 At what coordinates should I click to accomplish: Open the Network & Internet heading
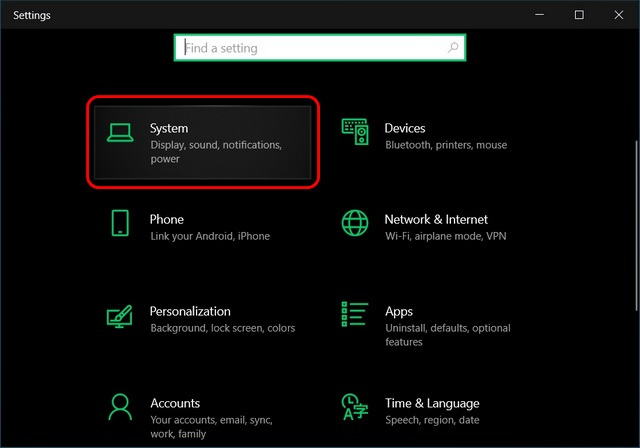point(436,220)
